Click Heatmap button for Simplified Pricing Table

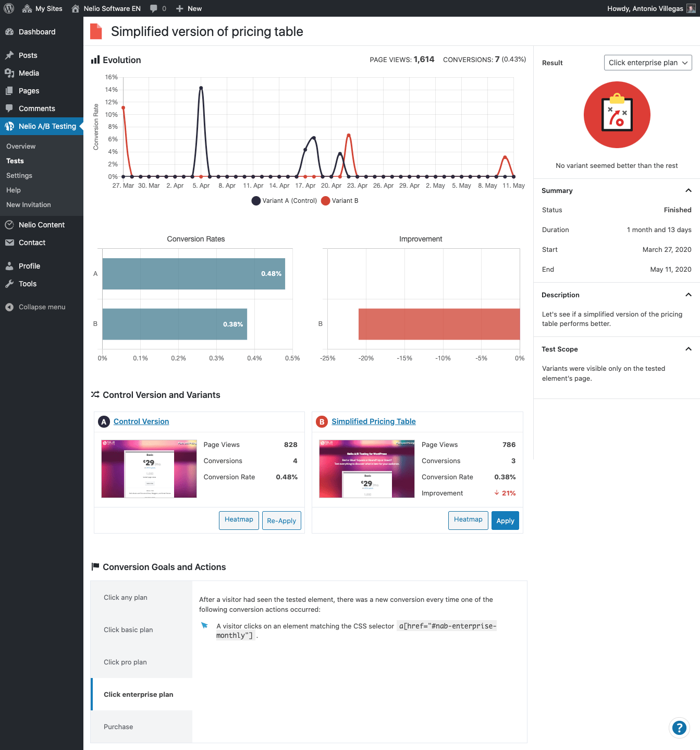[468, 520]
